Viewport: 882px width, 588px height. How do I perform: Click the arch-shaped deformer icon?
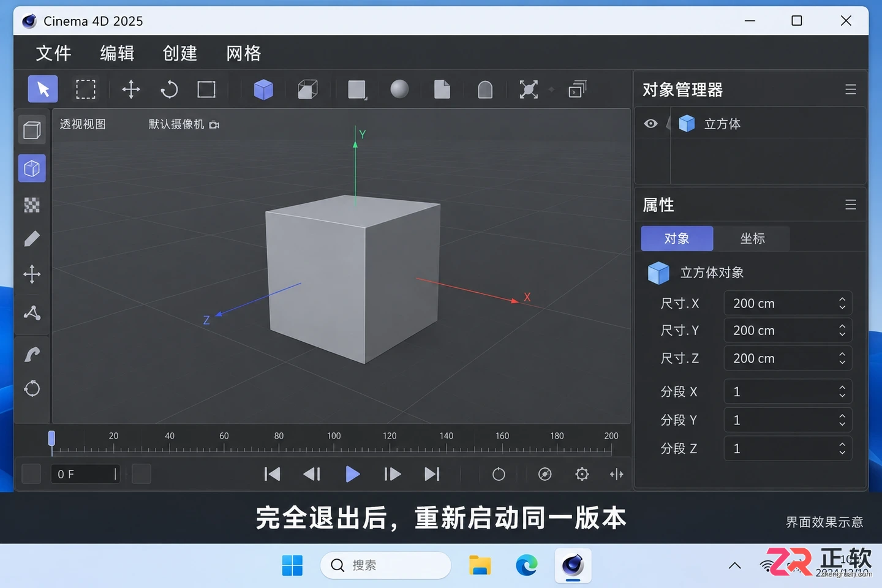485,89
